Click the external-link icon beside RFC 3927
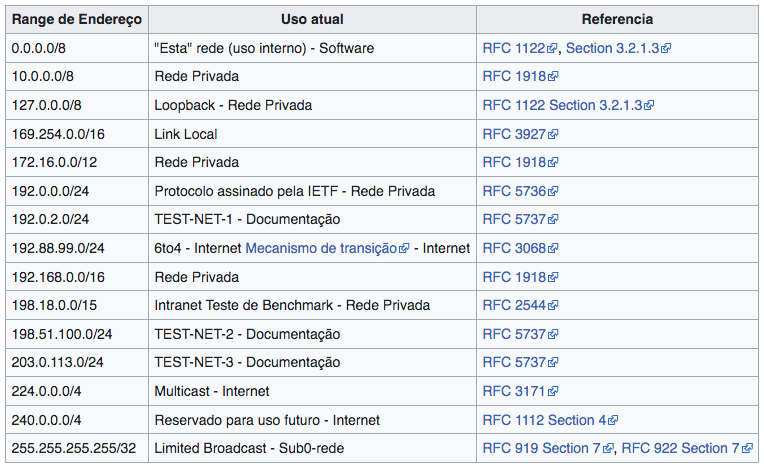Image resolution: width=764 pixels, height=468 pixels. [x=553, y=134]
